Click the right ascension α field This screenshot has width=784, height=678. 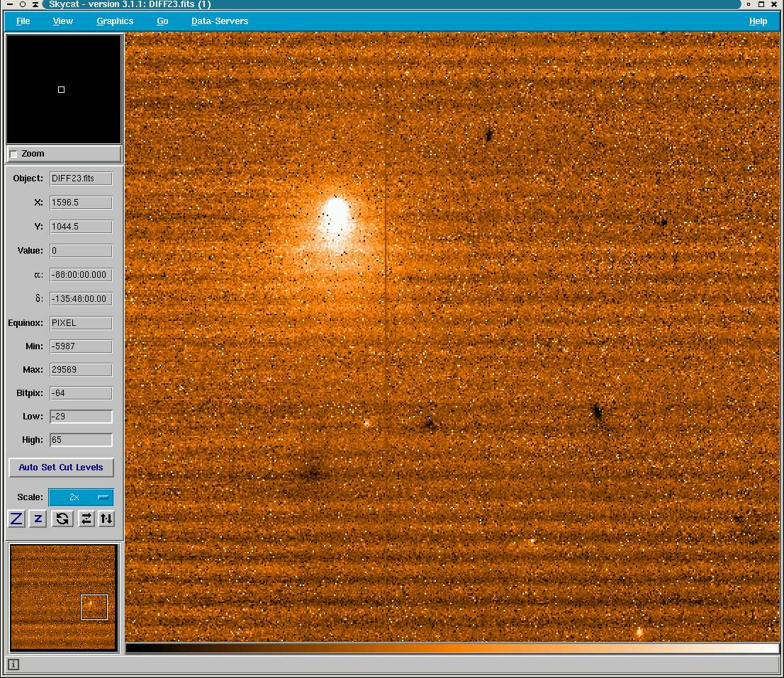click(x=81, y=275)
